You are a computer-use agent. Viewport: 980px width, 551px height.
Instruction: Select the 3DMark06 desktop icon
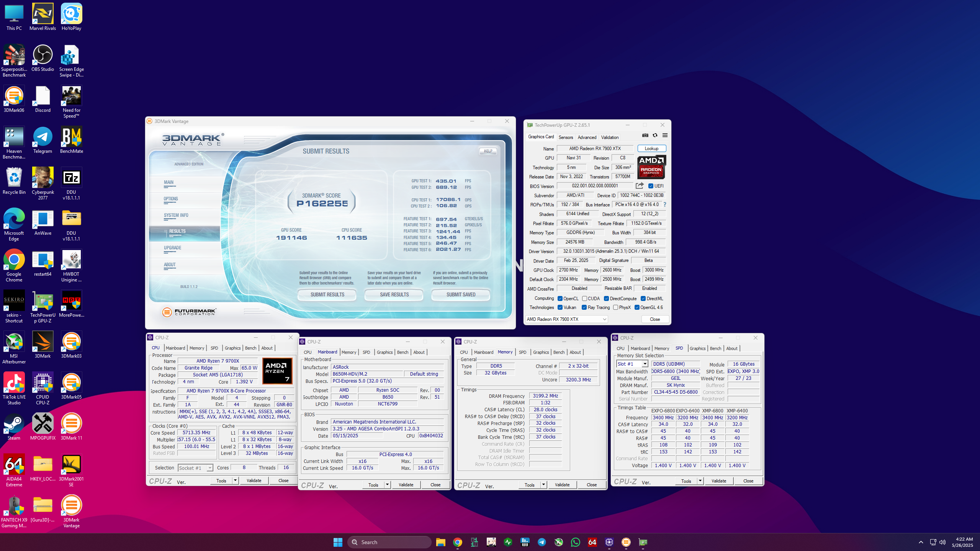coord(14,99)
